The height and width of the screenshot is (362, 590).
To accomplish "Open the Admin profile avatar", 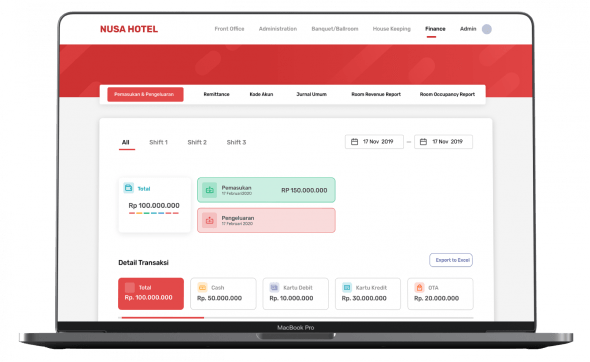I will 487,29.
